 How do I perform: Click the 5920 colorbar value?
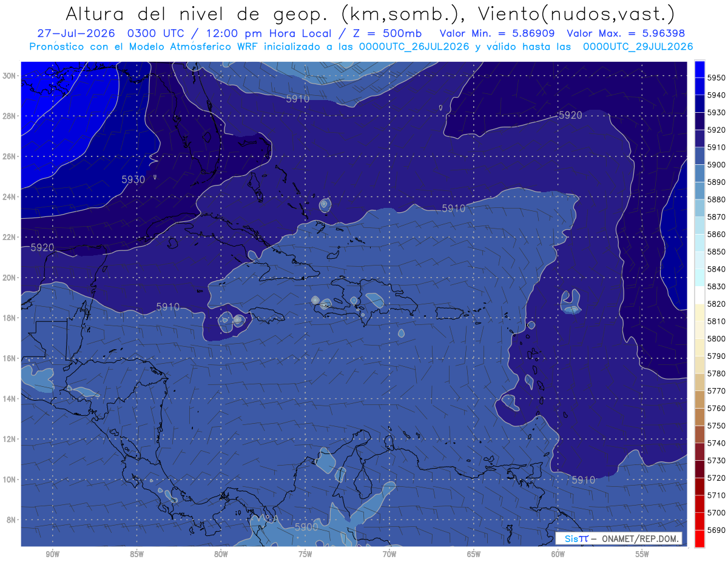[x=716, y=130]
